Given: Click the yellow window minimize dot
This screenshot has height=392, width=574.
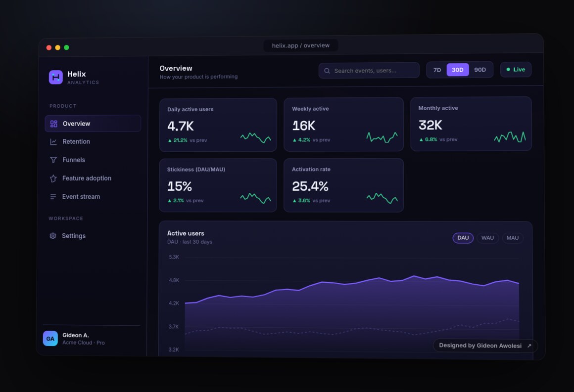Looking at the screenshot, I should tap(57, 47).
